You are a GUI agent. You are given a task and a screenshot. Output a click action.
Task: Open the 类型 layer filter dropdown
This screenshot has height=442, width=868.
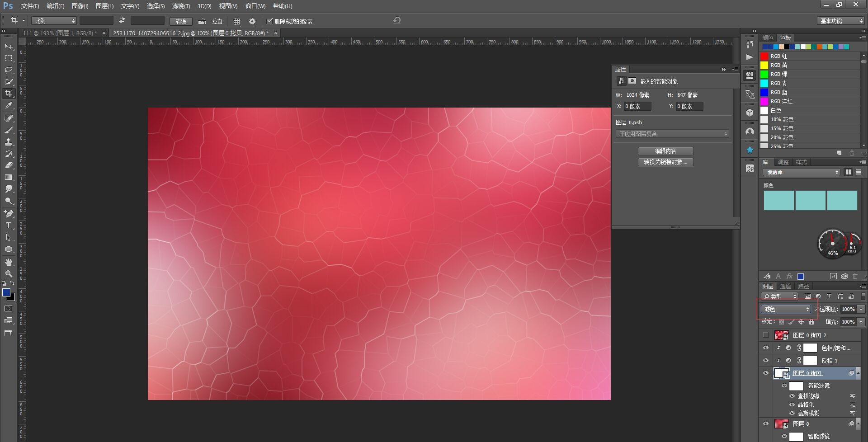coord(779,296)
